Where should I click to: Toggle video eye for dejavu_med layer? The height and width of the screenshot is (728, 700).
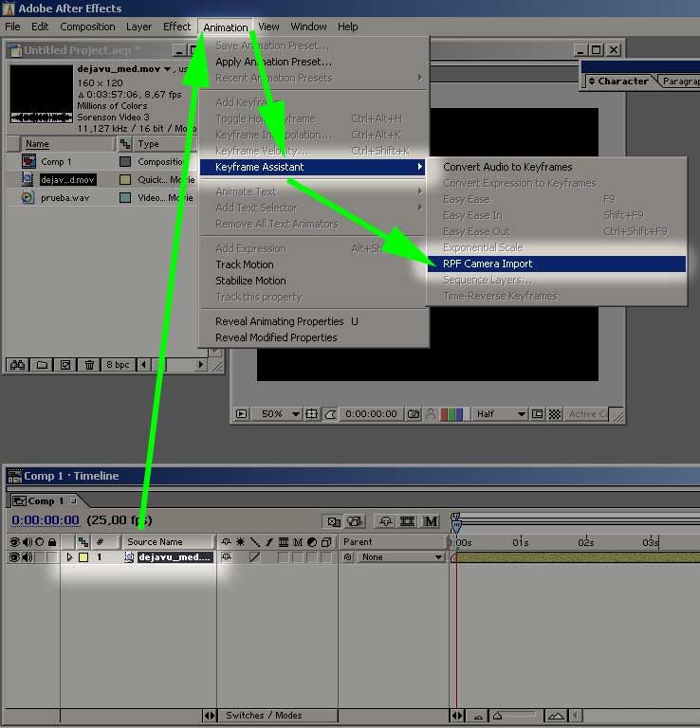coord(14,557)
